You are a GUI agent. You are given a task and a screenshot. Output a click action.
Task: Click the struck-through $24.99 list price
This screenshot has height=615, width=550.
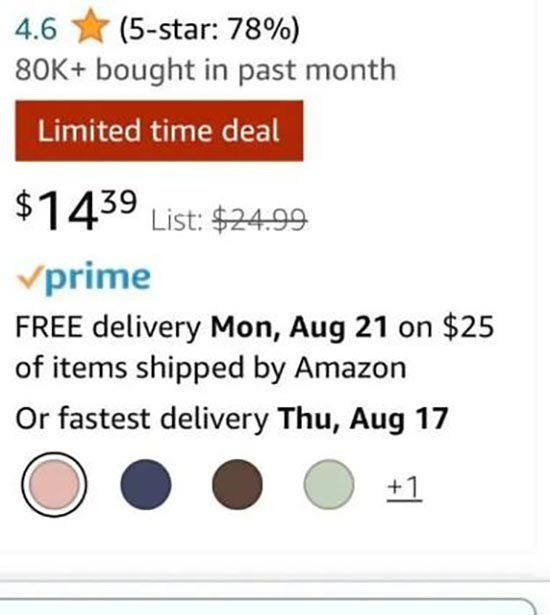[259, 220]
